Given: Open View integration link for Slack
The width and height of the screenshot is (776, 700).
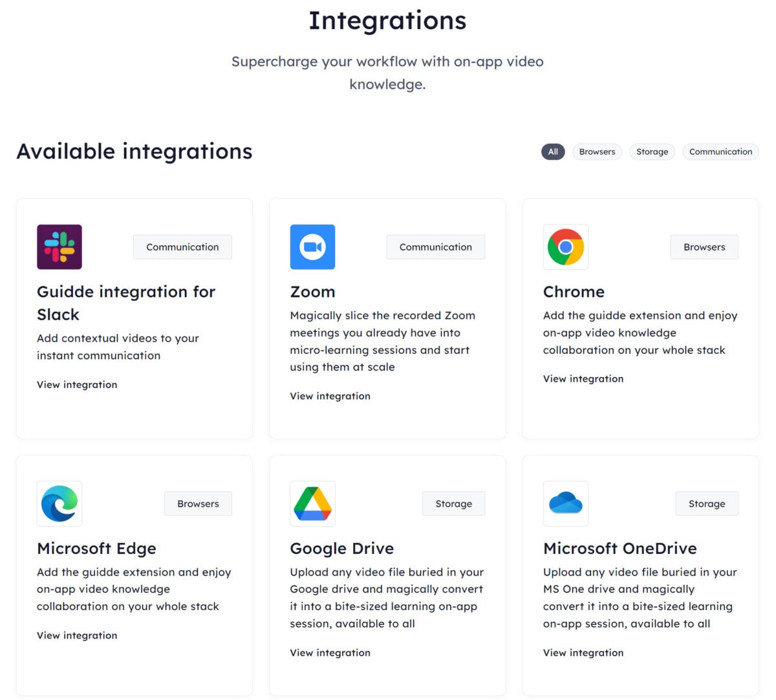Looking at the screenshot, I should pyautogui.click(x=77, y=384).
